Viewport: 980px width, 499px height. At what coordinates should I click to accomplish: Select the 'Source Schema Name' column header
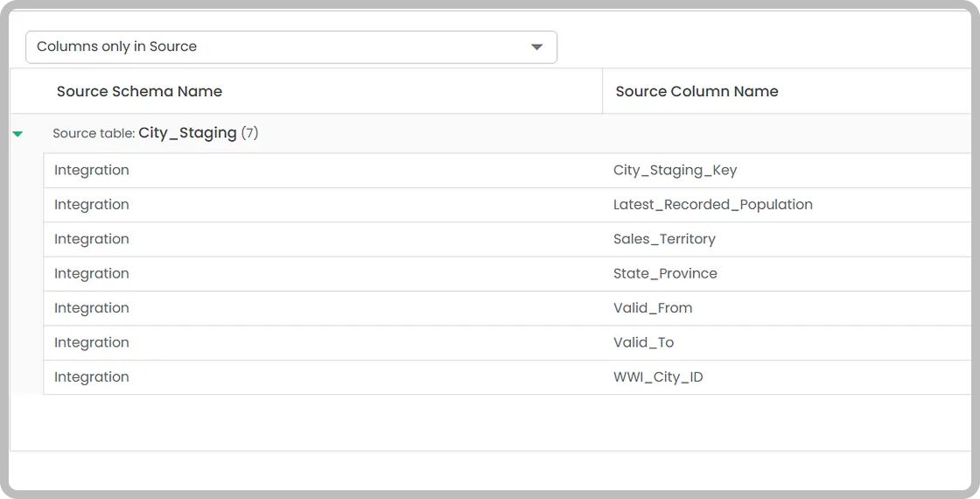[x=139, y=91]
